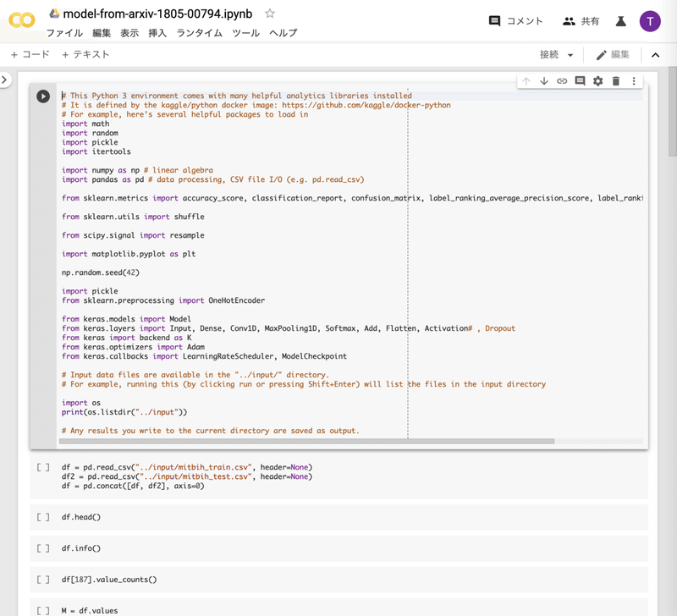
Task: Click the line print(os.listdir("../input"))
Action: pyautogui.click(x=124, y=412)
